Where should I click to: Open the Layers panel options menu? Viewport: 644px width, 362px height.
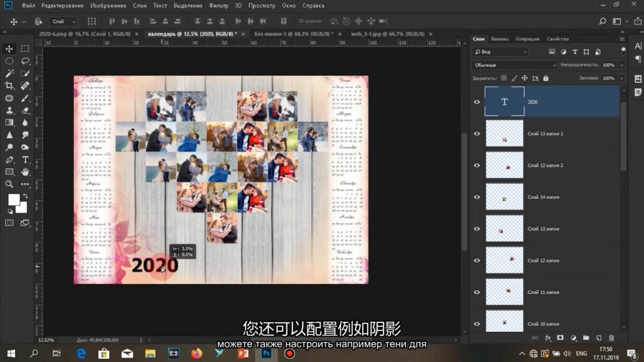click(622, 39)
